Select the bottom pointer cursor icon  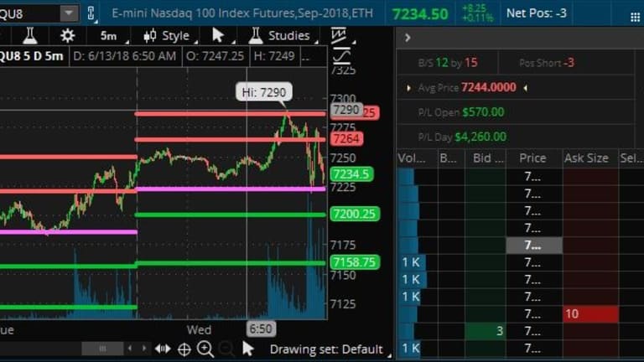click(x=247, y=349)
